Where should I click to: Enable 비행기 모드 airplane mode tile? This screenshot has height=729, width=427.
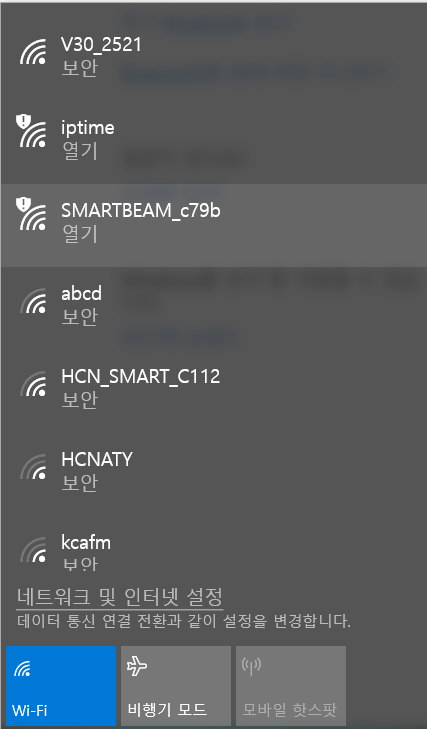coord(176,686)
